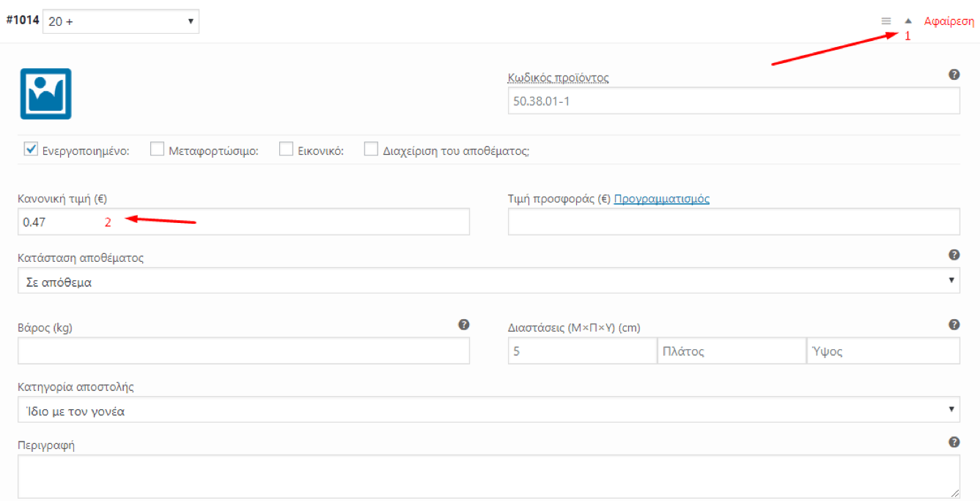Screen dimensions: 980x501
Task: Click the Πλάτος dimension field
Action: [731, 351]
